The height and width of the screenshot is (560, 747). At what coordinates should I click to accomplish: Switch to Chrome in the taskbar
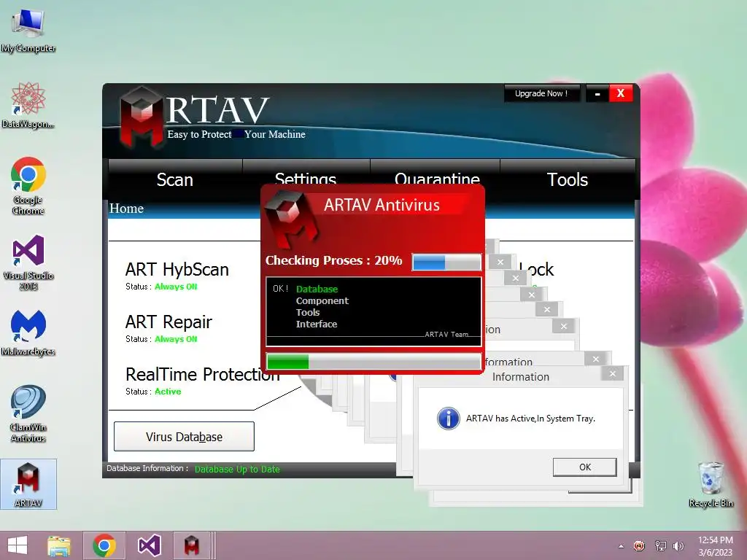(x=104, y=545)
